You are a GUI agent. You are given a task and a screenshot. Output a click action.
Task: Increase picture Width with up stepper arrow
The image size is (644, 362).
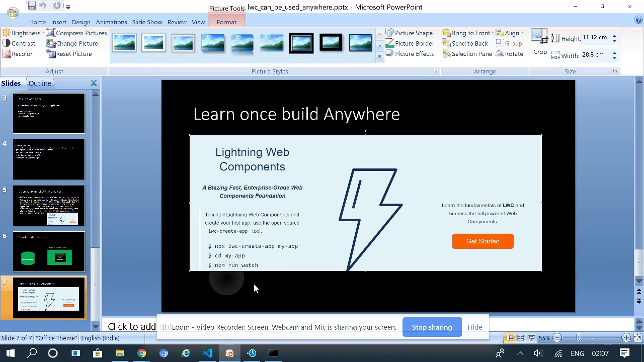(x=614, y=53)
